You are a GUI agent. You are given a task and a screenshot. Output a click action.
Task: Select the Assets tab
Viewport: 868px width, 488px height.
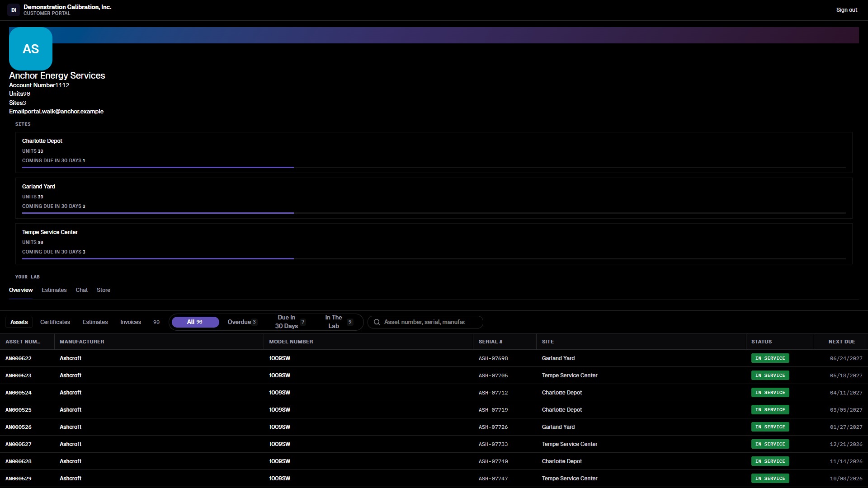19,322
